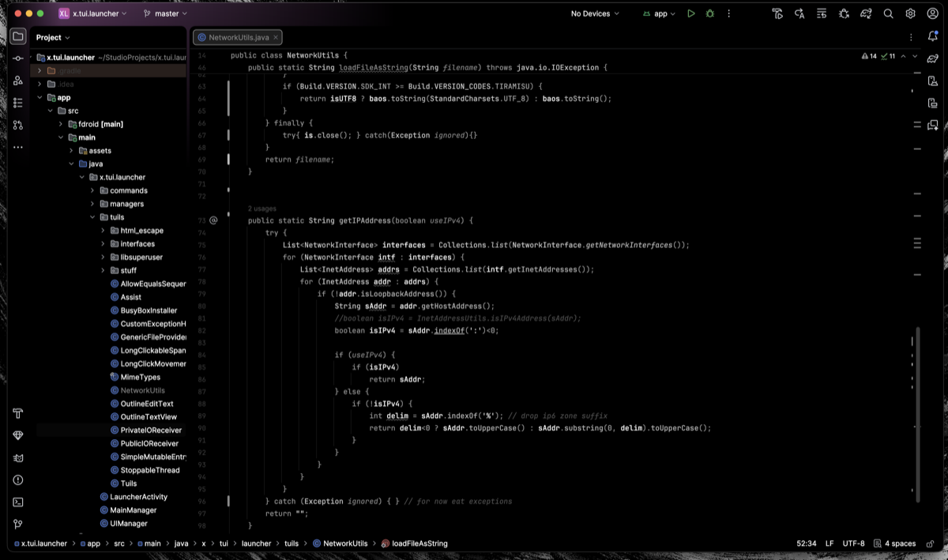Open Search Everywhere magnifier
Image resolution: width=948 pixels, height=560 pixels.
click(888, 13)
